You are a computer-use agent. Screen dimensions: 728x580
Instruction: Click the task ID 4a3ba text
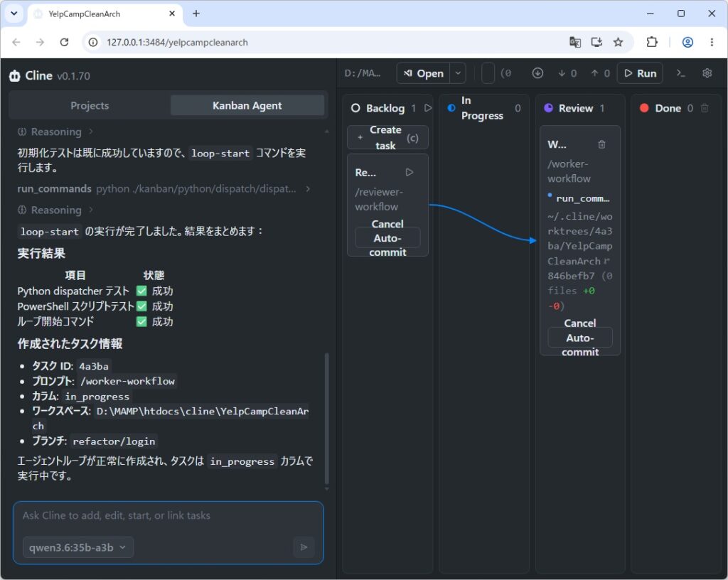click(94, 366)
